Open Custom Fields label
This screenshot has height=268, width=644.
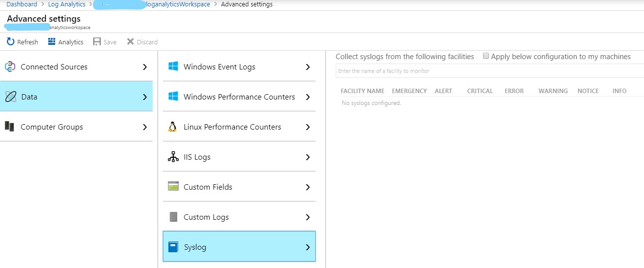208,187
